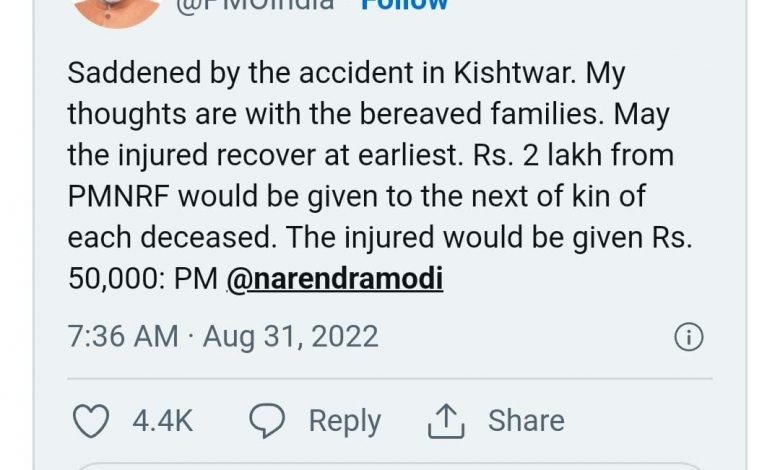The image size is (780, 470).
Task: Click the Share text label
Action: pos(526,421)
